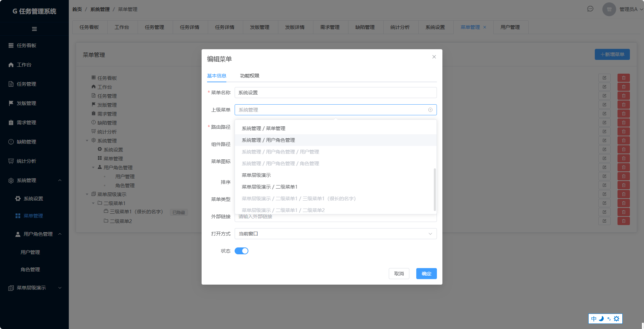Click the 确定 button
The width and height of the screenshot is (644, 329).
[x=427, y=274]
